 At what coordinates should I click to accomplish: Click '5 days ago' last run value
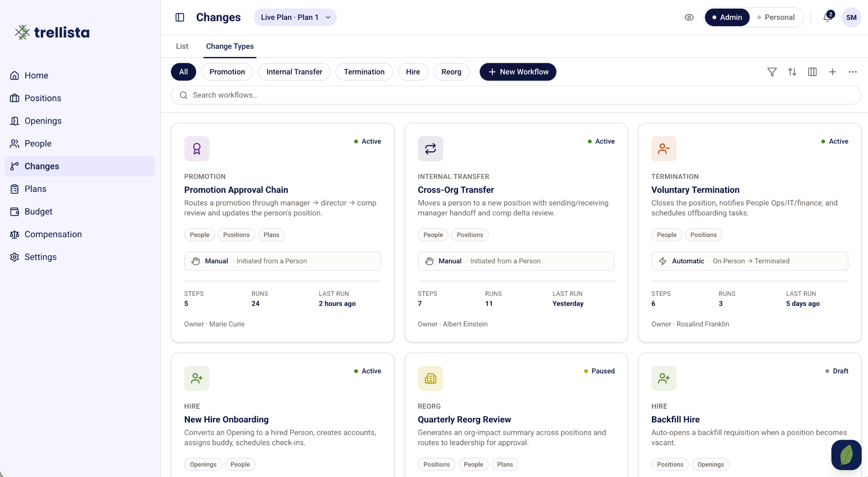click(802, 304)
